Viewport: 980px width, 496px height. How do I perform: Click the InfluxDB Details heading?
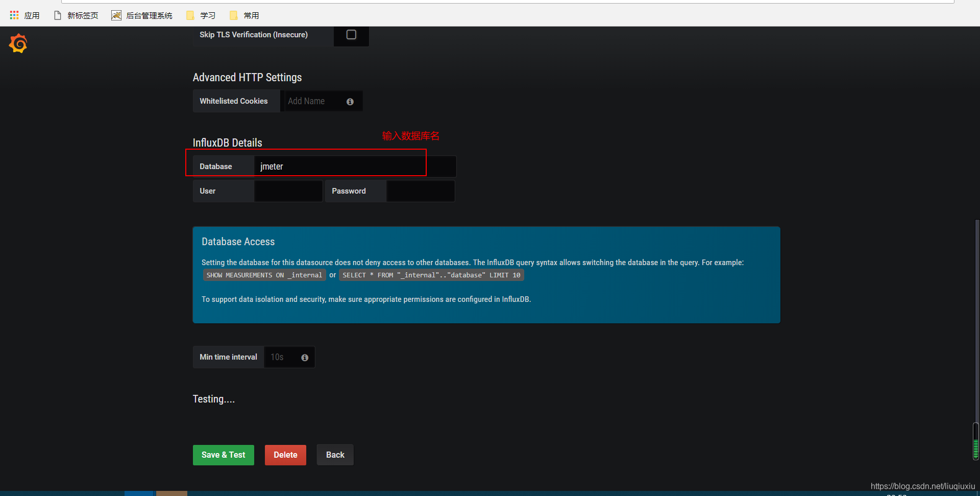[x=227, y=143]
